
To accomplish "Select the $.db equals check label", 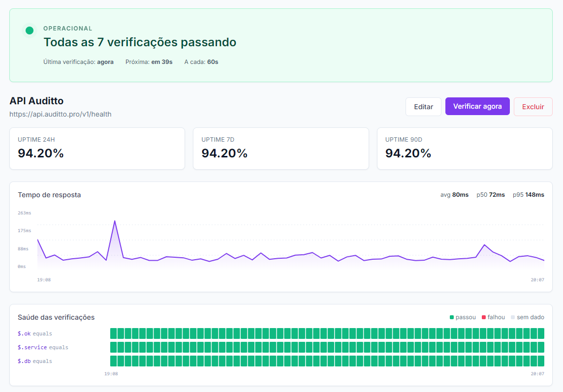I will [35, 361].
